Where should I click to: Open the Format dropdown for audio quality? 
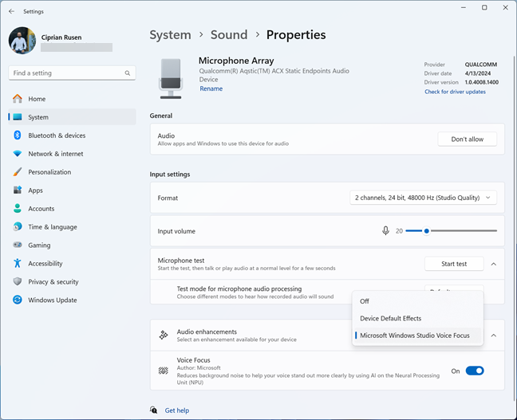point(423,198)
